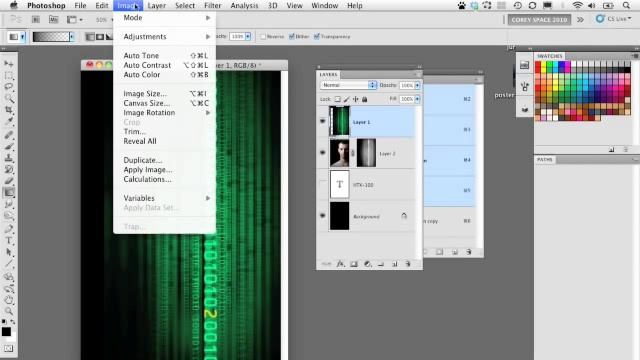The height and width of the screenshot is (360, 640).
Task: Select the Line shape tool
Action: (9, 264)
